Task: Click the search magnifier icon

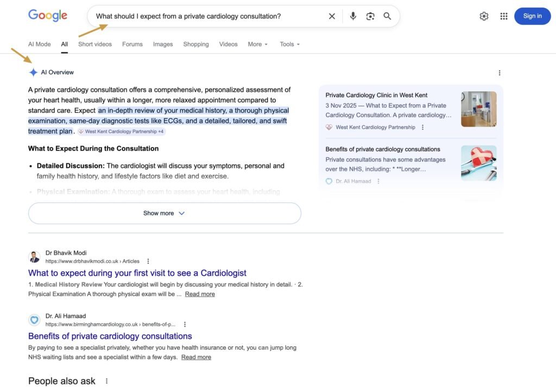Action: tap(387, 16)
